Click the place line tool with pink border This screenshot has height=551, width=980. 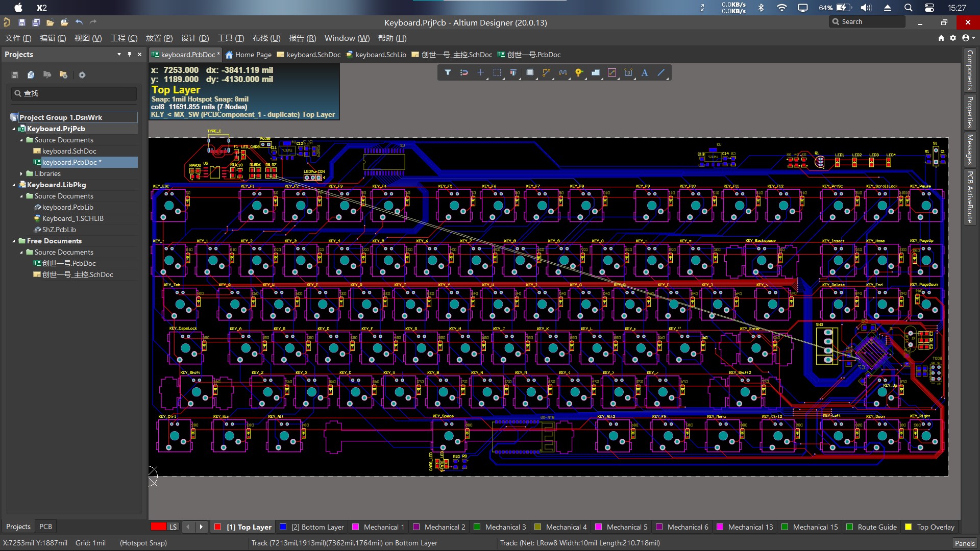[x=612, y=72]
